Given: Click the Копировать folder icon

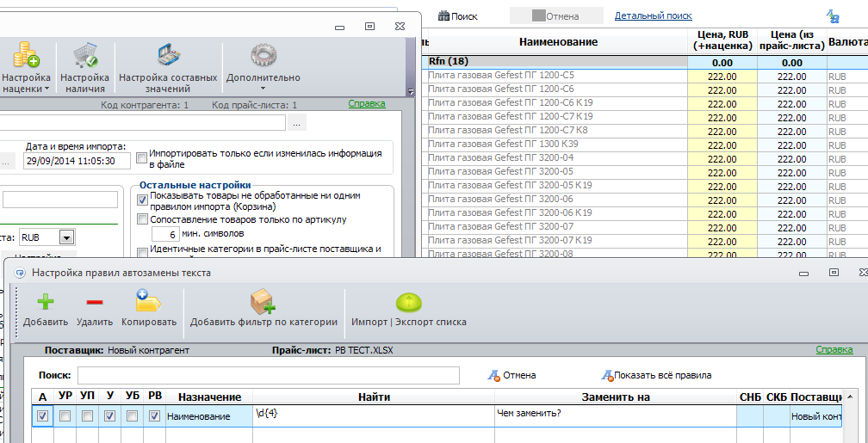Looking at the screenshot, I should [148, 302].
